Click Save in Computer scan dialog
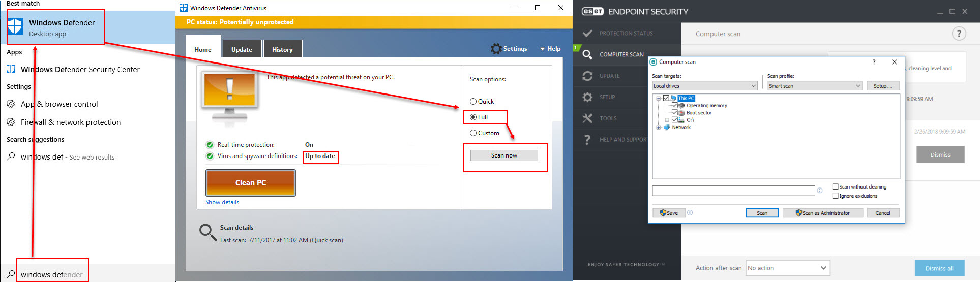The width and height of the screenshot is (980, 282). (669, 213)
